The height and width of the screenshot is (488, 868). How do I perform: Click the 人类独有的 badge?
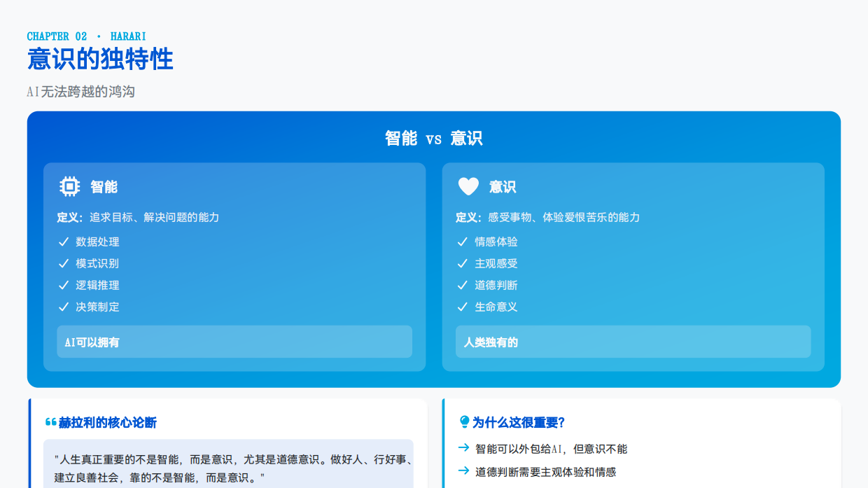click(633, 342)
